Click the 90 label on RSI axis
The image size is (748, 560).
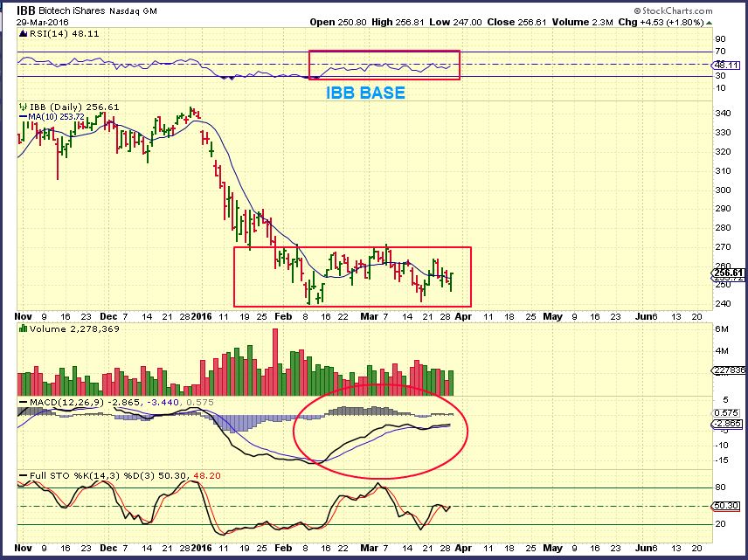pyautogui.click(x=721, y=39)
